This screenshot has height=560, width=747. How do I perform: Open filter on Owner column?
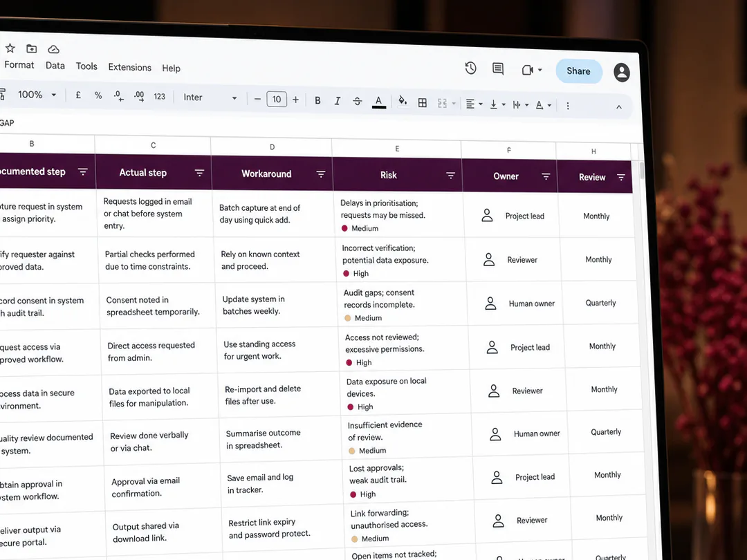546,177
